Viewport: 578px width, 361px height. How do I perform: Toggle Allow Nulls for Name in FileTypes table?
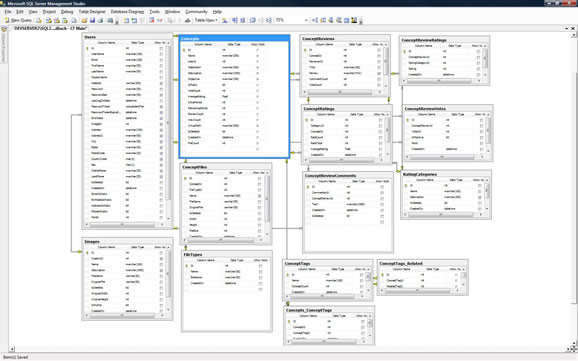coord(260,271)
